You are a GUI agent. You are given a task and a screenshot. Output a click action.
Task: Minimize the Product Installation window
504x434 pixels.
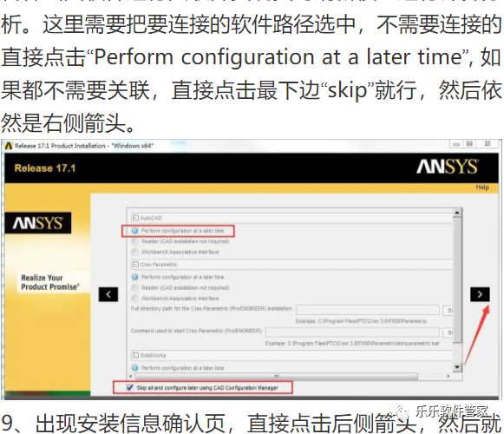tap(455, 144)
